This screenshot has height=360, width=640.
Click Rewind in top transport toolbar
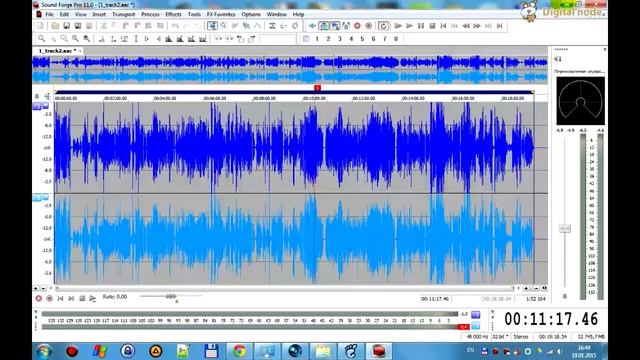pyautogui.click(x=466, y=26)
